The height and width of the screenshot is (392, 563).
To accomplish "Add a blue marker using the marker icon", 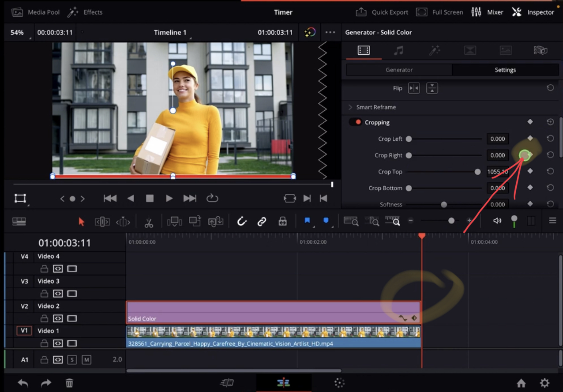I will coord(307,221).
